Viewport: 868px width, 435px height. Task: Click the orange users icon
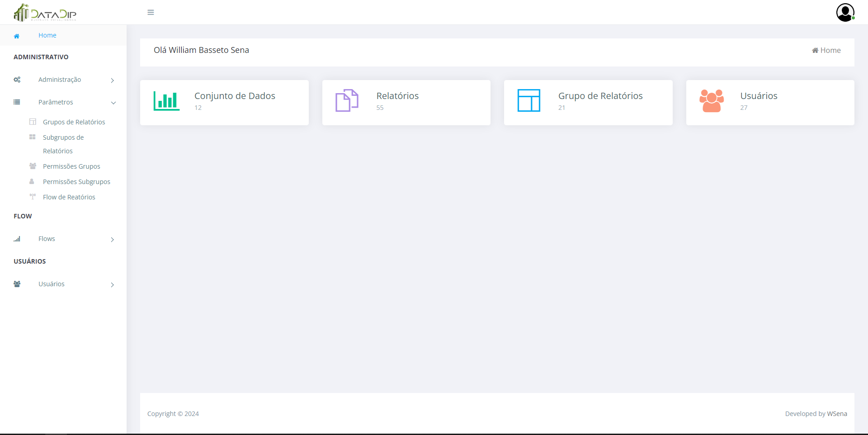click(712, 100)
